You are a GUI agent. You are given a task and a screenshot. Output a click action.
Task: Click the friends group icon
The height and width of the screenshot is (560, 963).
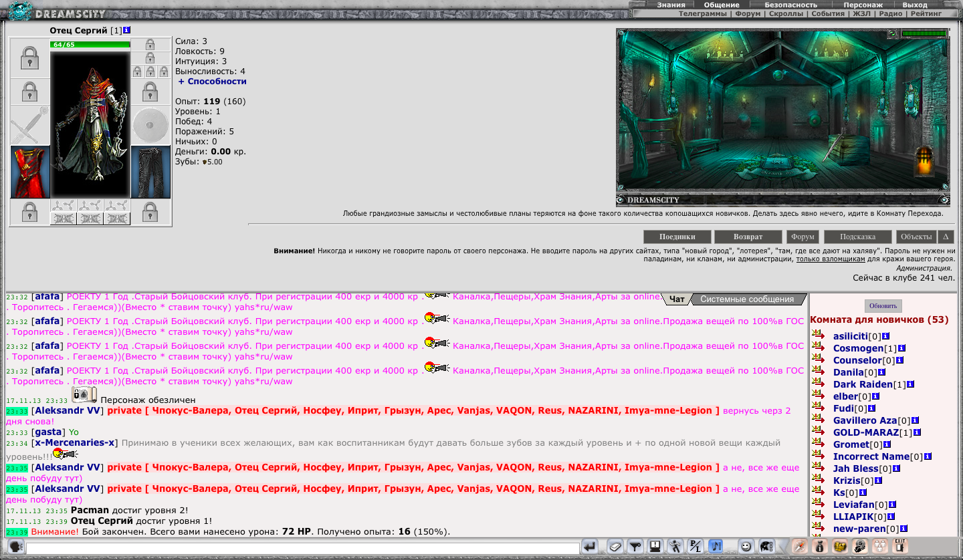coord(880,547)
